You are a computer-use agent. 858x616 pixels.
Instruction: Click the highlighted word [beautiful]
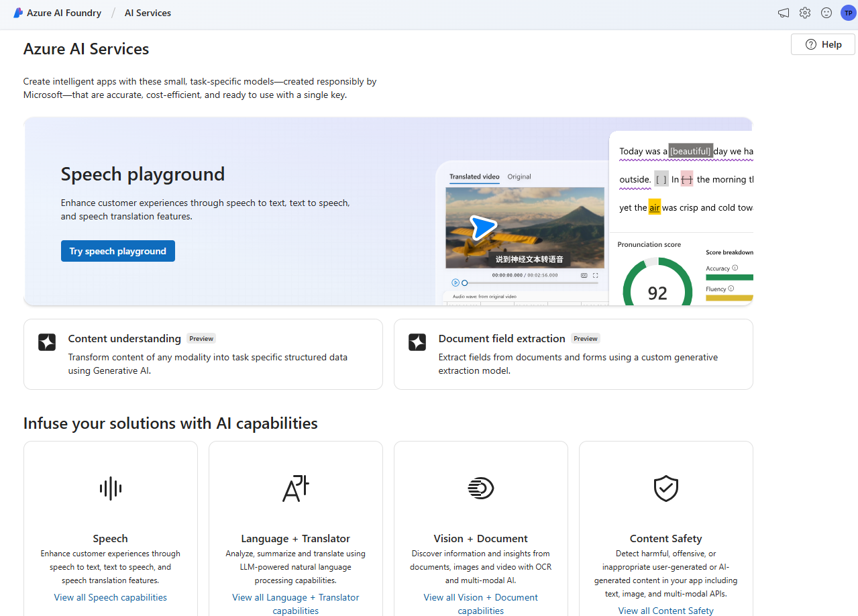coord(690,151)
